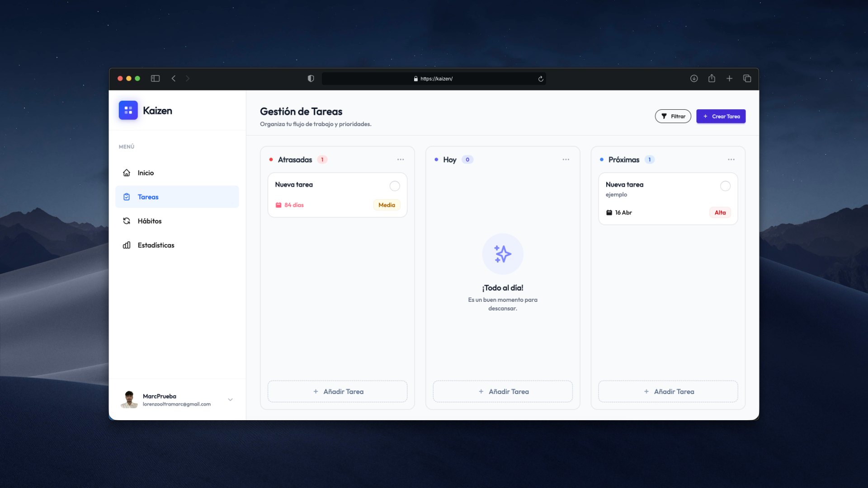Viewport: 868px width, 488px height.
Task: Select Tareas in the sidebar menu
Action: 177,197
